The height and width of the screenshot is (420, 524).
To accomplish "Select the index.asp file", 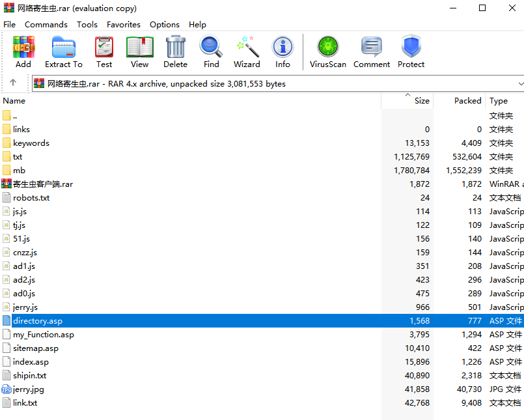I will pyautogui.click(x=31, y=362).
